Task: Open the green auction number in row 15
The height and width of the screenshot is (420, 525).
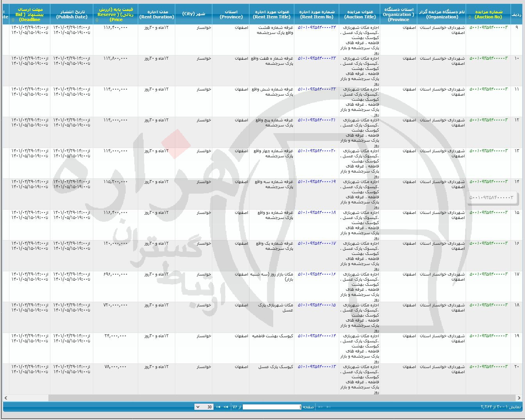Action: (x=488, y=213)
